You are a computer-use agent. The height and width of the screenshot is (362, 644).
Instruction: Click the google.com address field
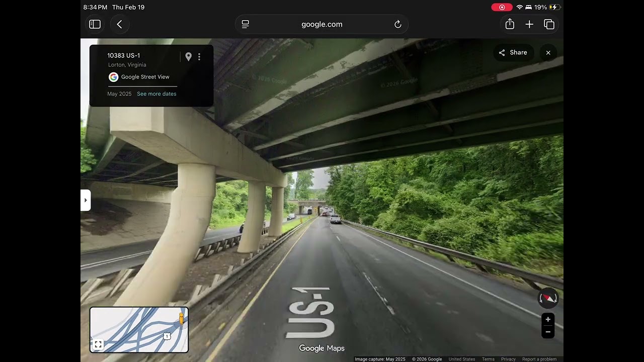click(321, 24)
